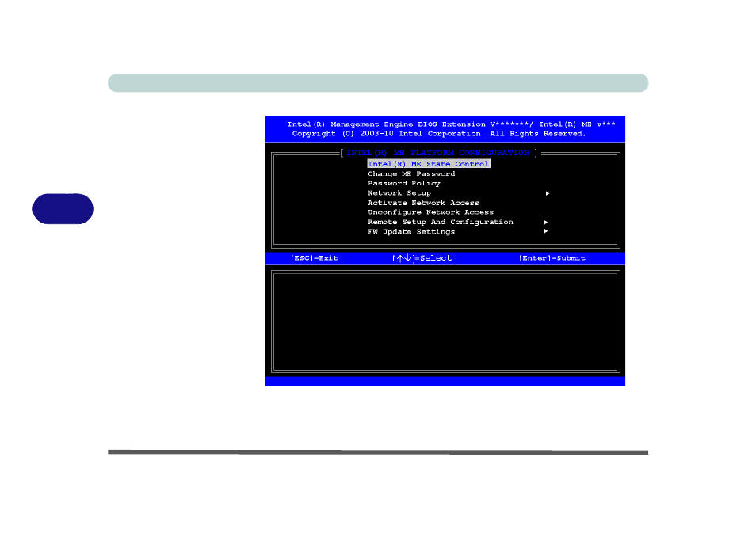This screenshot has width=756, height=533.
Task: Click the Management Engine BIOS Extension header line
Action: pyautogui.click(x=451, y=124)
